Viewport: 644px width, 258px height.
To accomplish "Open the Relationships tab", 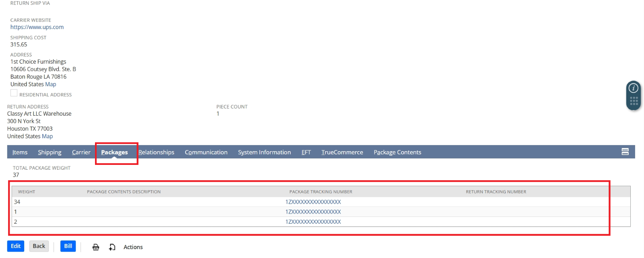I will (x=156, y=152).
